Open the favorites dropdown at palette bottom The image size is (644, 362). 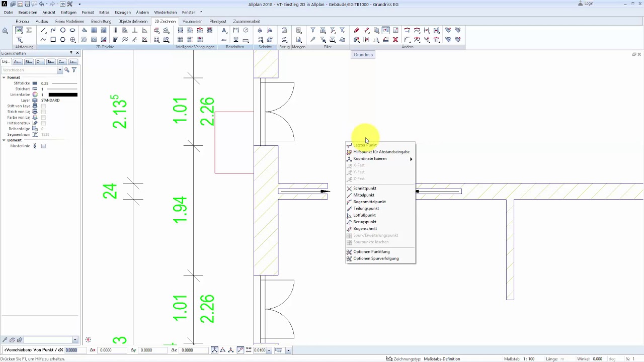[75, 340]
